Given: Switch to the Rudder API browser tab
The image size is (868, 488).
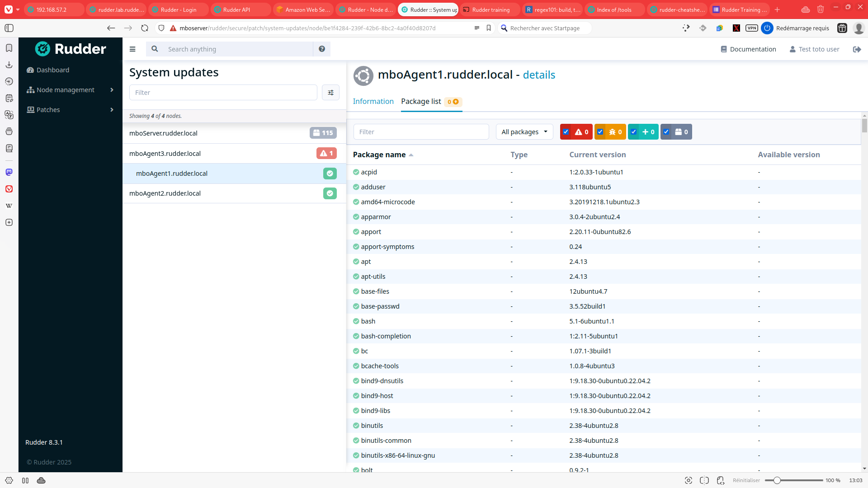Looking at the screenshot, I should (241, 9).
